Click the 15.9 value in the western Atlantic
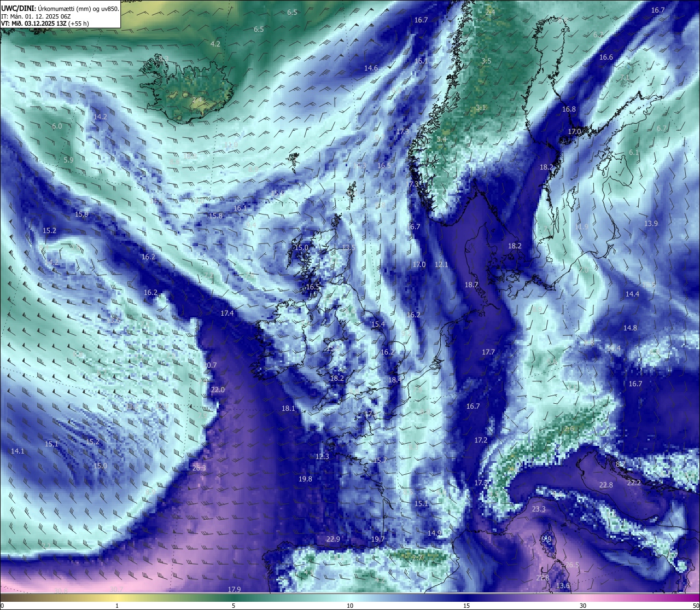Image resolution: width=700 pixels, height=610 pixels. click(x=81, y=214)
